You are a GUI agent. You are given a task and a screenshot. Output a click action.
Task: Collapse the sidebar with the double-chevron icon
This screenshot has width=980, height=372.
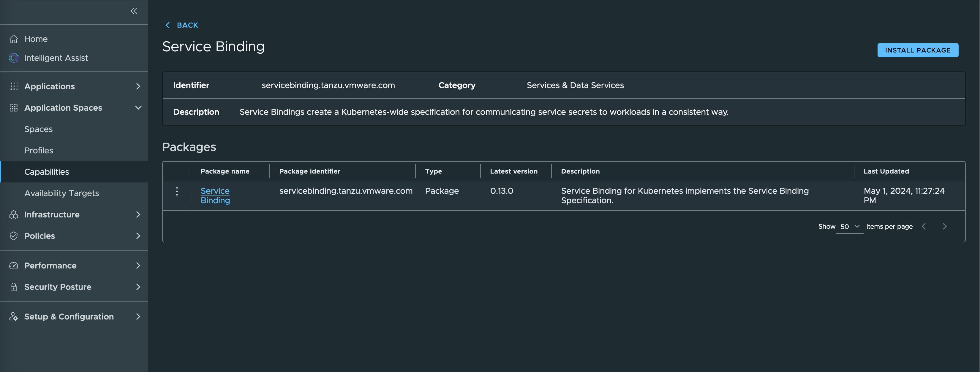tap(134, 11)
